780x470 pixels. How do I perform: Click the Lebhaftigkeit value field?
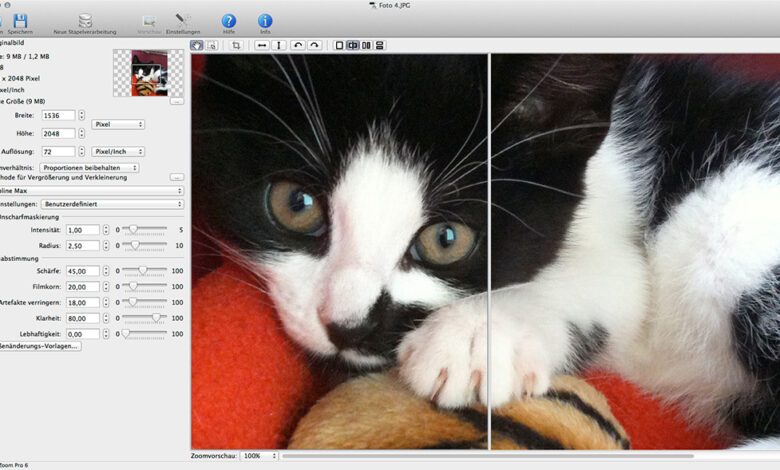point(83,334)
